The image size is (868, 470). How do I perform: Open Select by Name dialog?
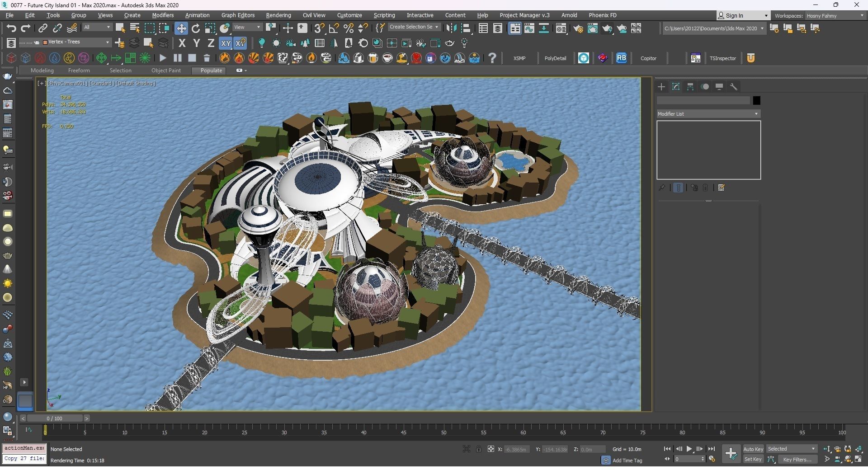click(135, 28)
